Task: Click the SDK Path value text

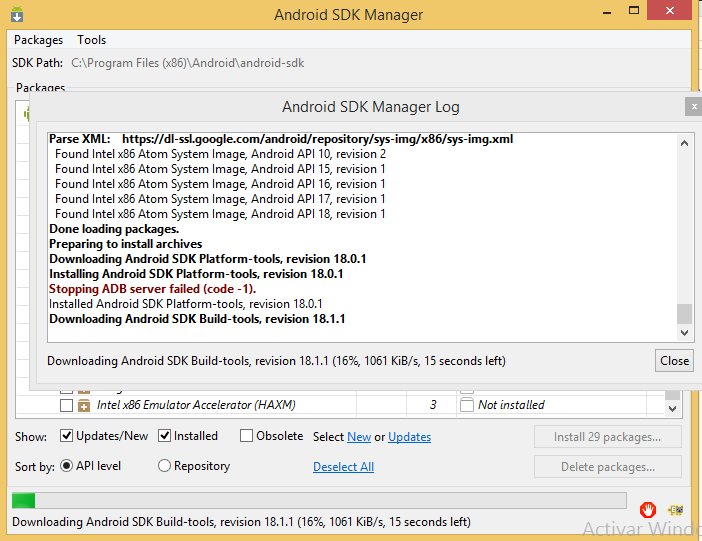Action: pyautogui.click(x=188, y=63)
